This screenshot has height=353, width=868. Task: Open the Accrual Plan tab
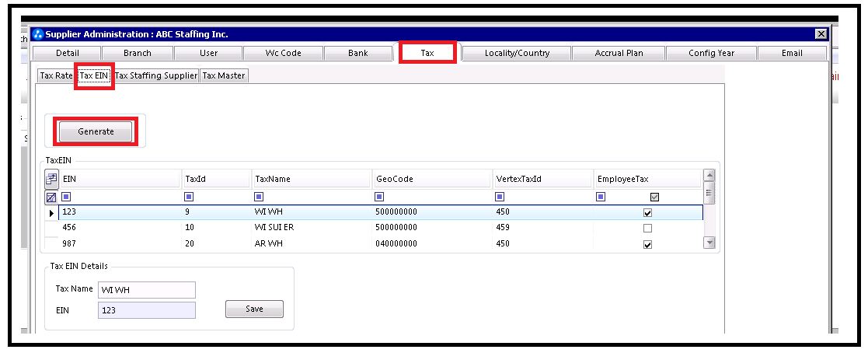coord(619,53)
